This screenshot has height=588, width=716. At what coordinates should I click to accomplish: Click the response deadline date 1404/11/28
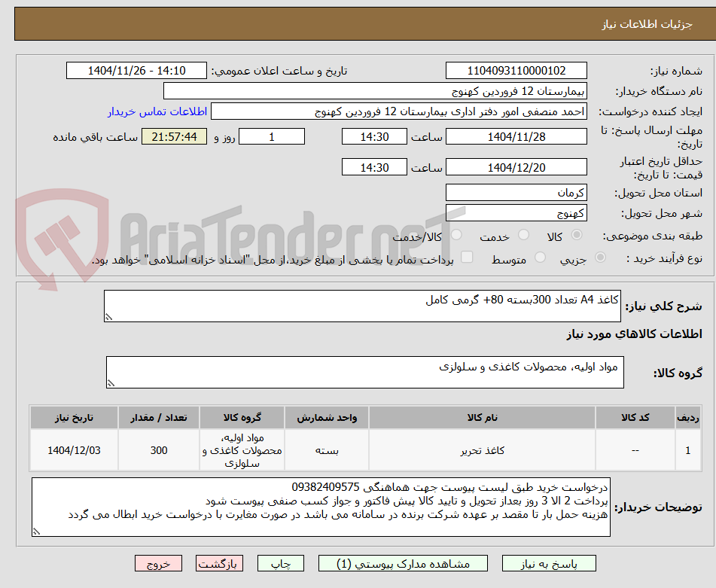pos(516,136)
